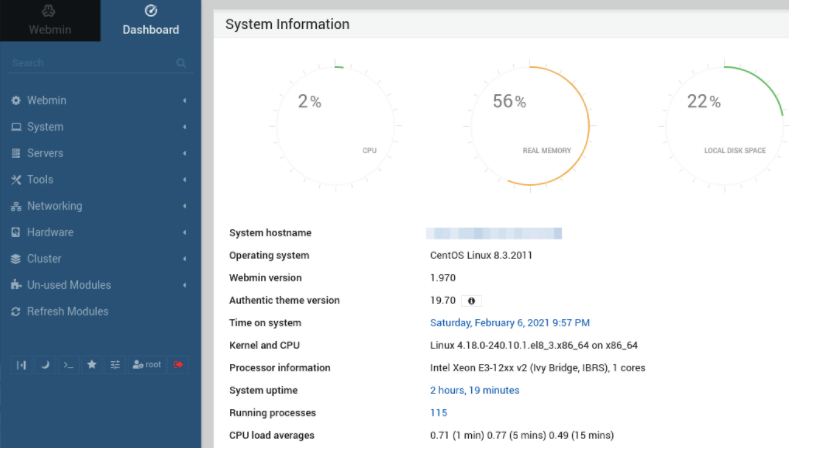Open the 115 running processes link

coord(438,413)
